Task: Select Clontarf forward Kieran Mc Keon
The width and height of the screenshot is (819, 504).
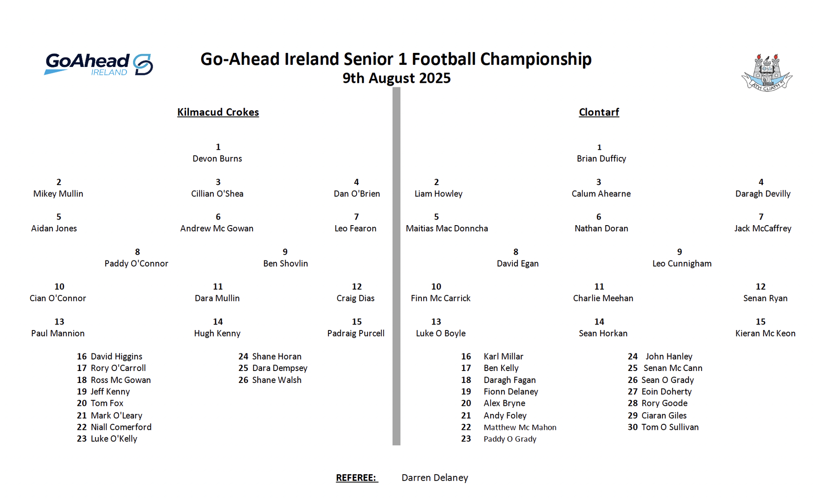Action: tap(765, 333)
